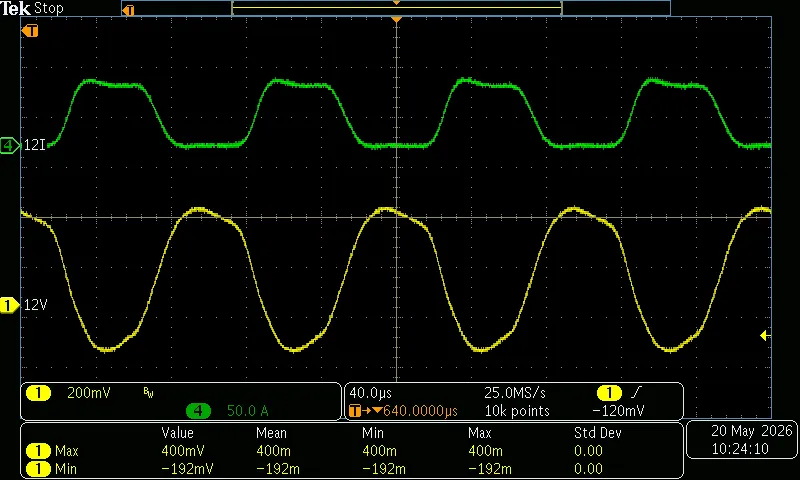Click the Min measurement label

point(65,468)
